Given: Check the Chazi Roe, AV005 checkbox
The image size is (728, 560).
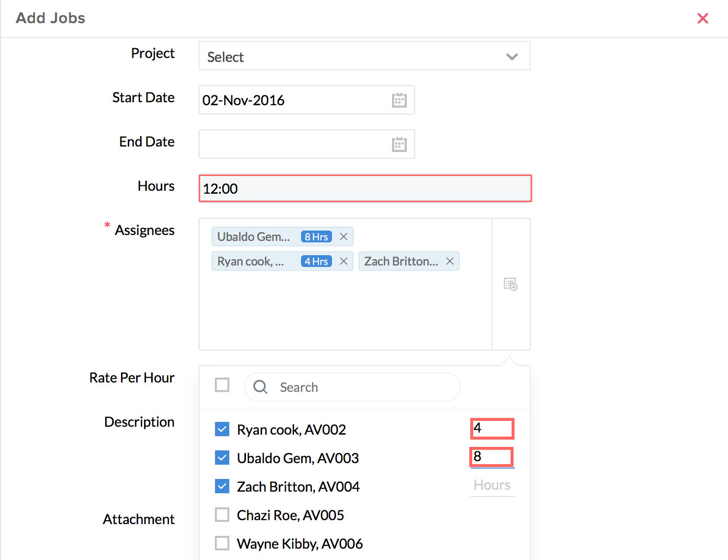Looking at the screenshot, I should tap(222, 515).
